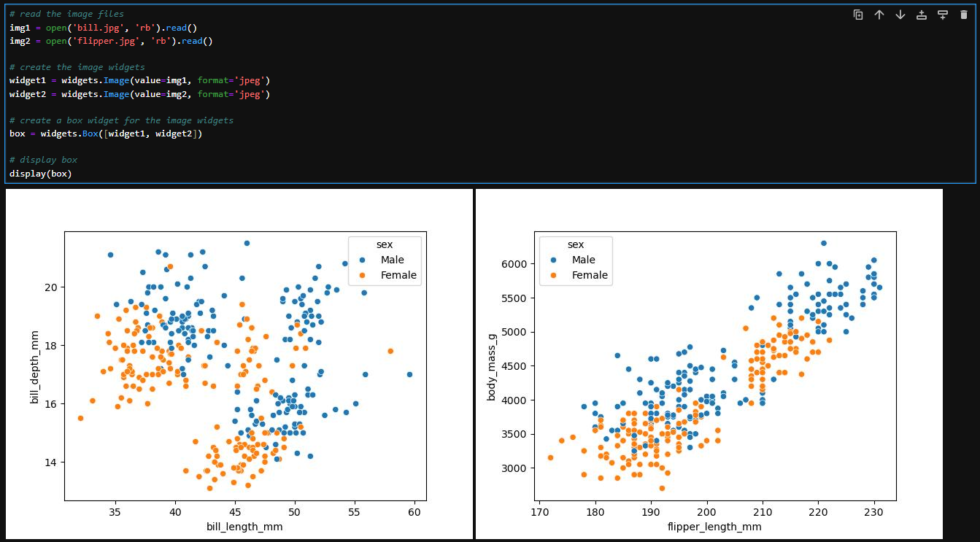This screenshot has height=542, width=980.
Task: Move the cell down
Action: tap(900, 15)
